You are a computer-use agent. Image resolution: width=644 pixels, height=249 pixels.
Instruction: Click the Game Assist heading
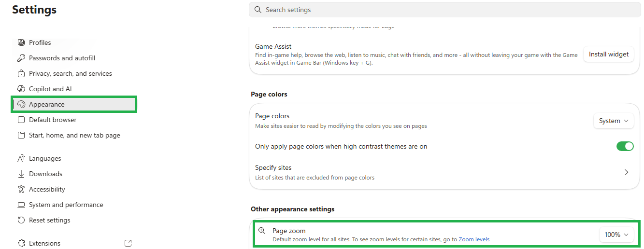[x=273, y=46]
